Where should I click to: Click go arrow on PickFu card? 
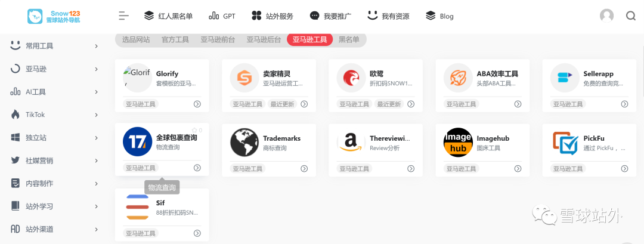coord(625,168)
